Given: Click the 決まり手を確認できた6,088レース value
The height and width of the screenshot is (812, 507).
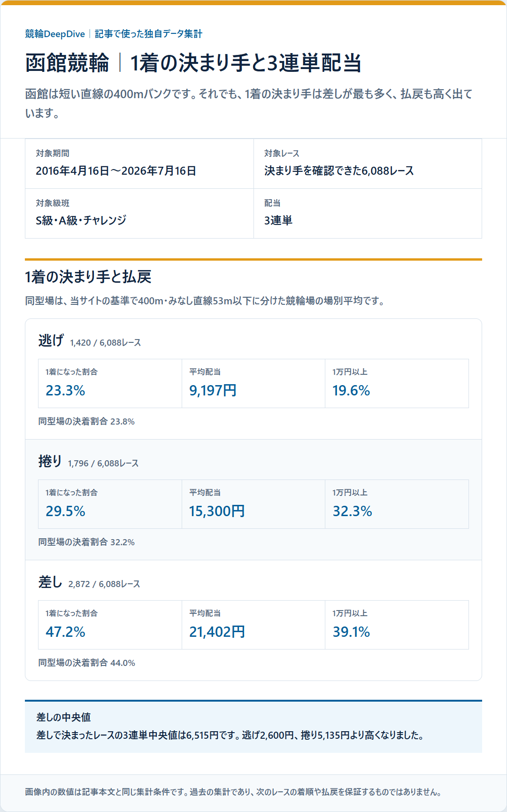Looking at the screenshot, I should (x=339, y=170).
